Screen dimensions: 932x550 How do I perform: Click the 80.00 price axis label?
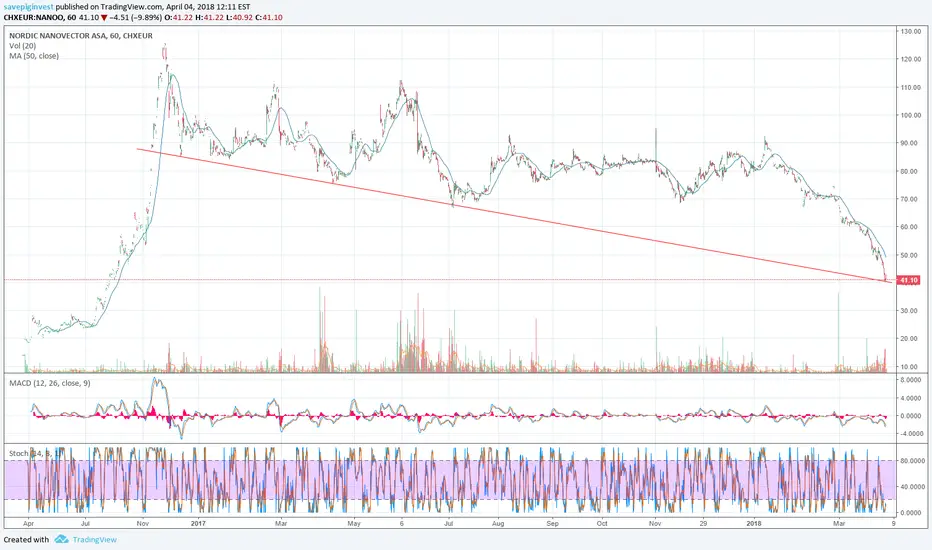(911, 171)
